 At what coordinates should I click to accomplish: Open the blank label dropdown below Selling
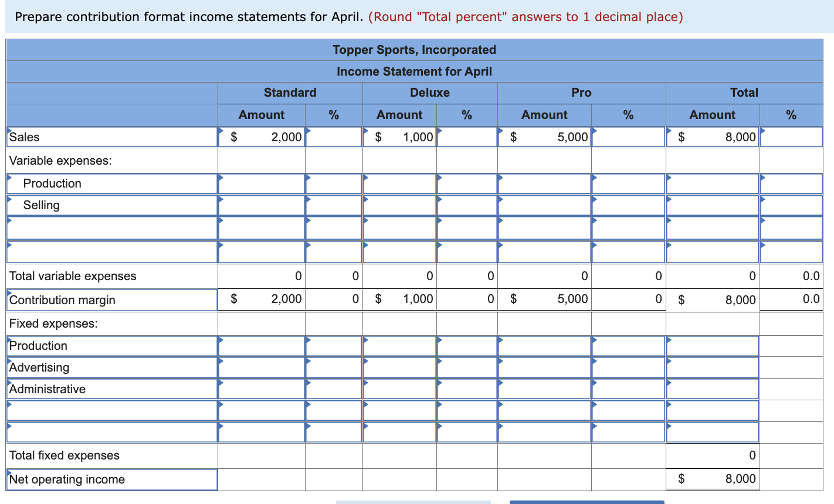point(112,228)
